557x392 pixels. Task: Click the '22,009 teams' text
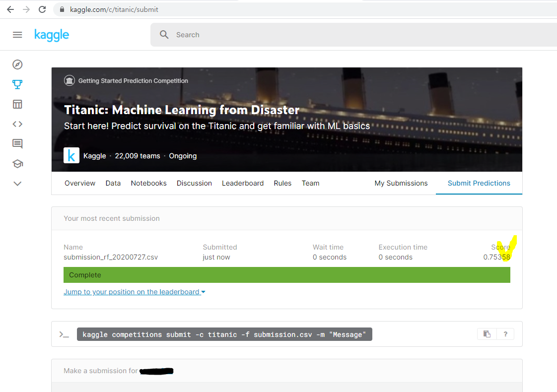pyautogui.click(x=138, y=156)
